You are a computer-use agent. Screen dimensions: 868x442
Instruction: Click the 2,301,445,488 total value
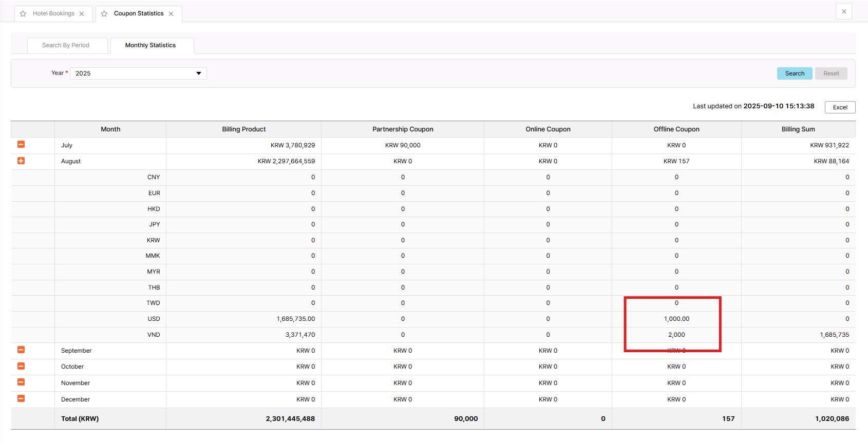(x=290, y=419)
